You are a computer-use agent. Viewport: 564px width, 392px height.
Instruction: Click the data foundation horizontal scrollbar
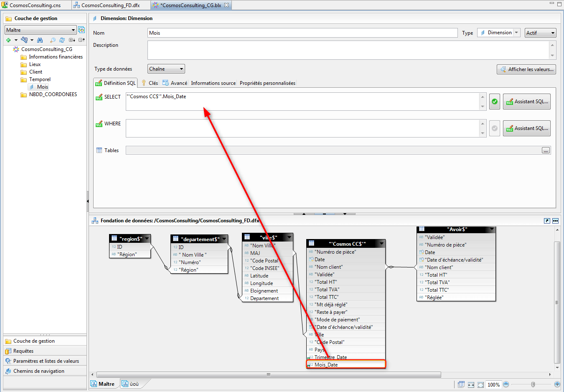point(269,374)
